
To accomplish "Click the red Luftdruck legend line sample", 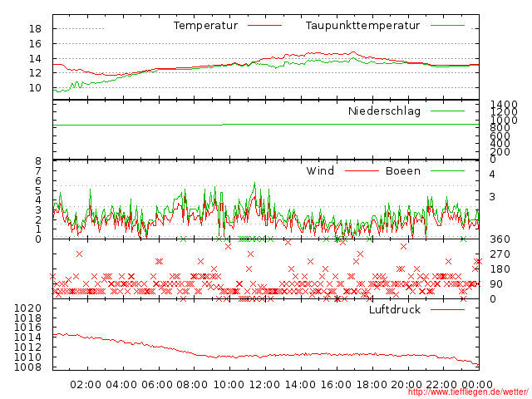I will 447,310.
